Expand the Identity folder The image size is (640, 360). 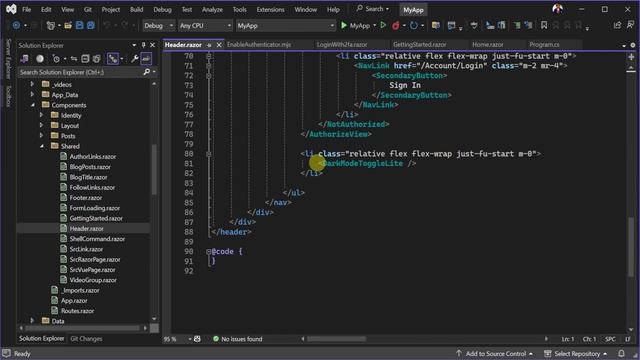point(41,116)
